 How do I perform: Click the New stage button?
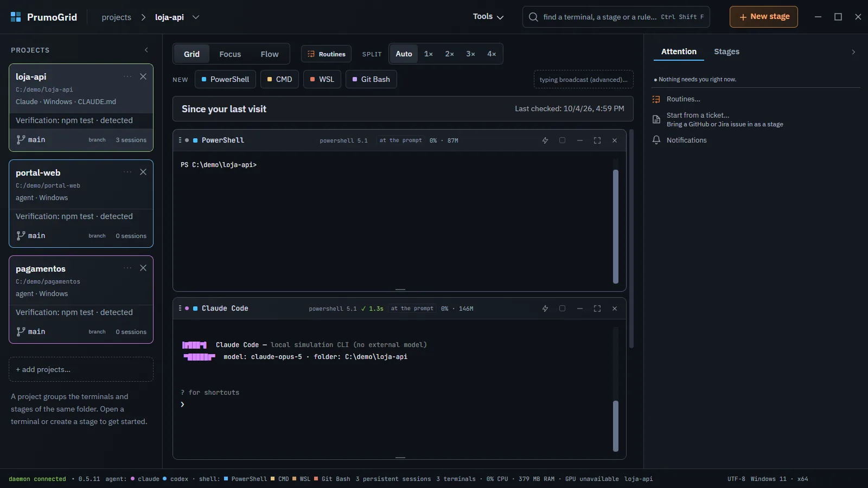[764, 17]
